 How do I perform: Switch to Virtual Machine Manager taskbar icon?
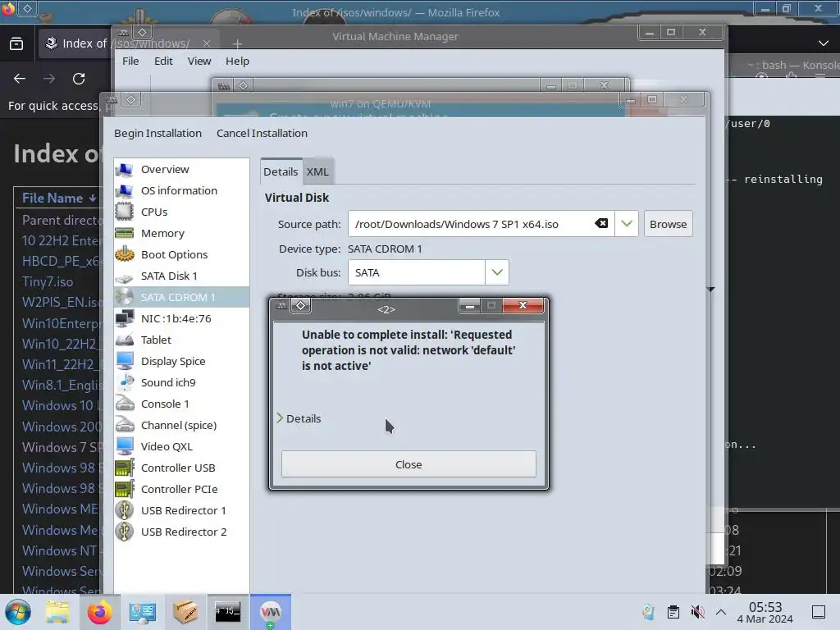pyautogui.click(x=271, y=612)
